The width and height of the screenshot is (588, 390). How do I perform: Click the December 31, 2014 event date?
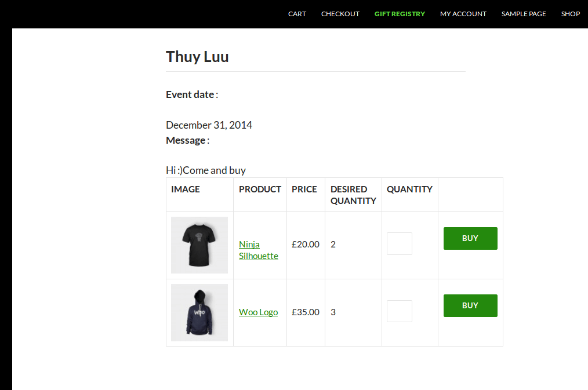coord(209,125)
